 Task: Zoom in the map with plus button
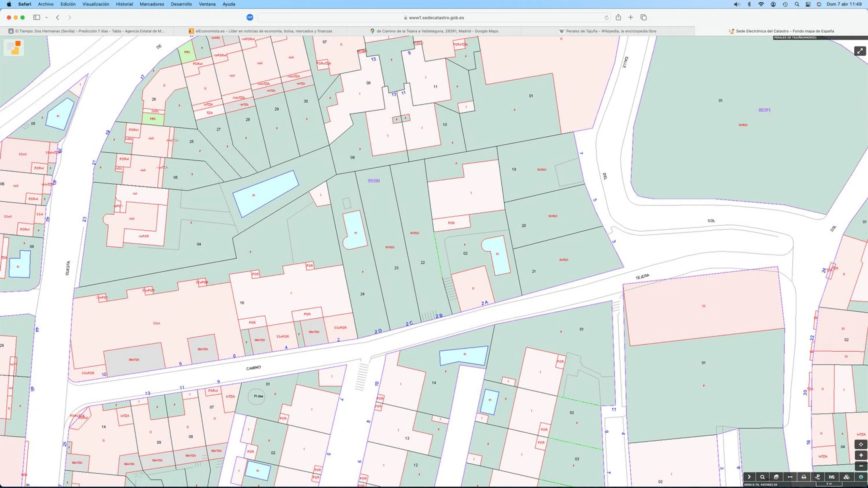click(x=861, y=455)
